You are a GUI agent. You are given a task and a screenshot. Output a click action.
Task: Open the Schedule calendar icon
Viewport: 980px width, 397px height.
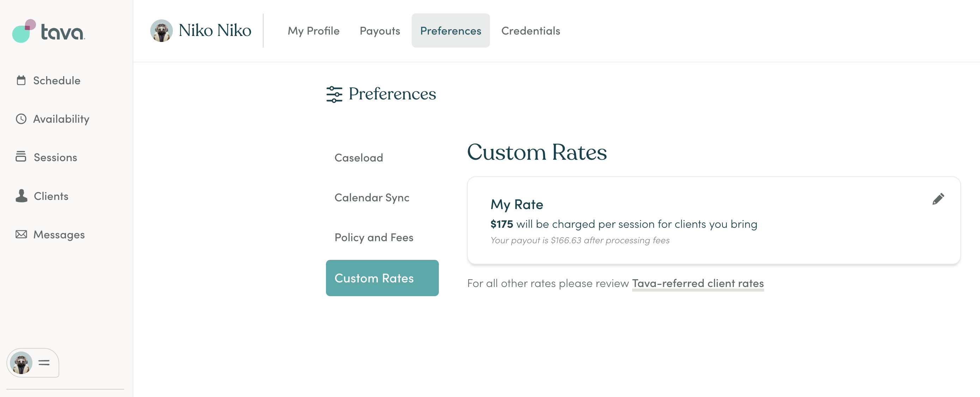coord(21,80)
